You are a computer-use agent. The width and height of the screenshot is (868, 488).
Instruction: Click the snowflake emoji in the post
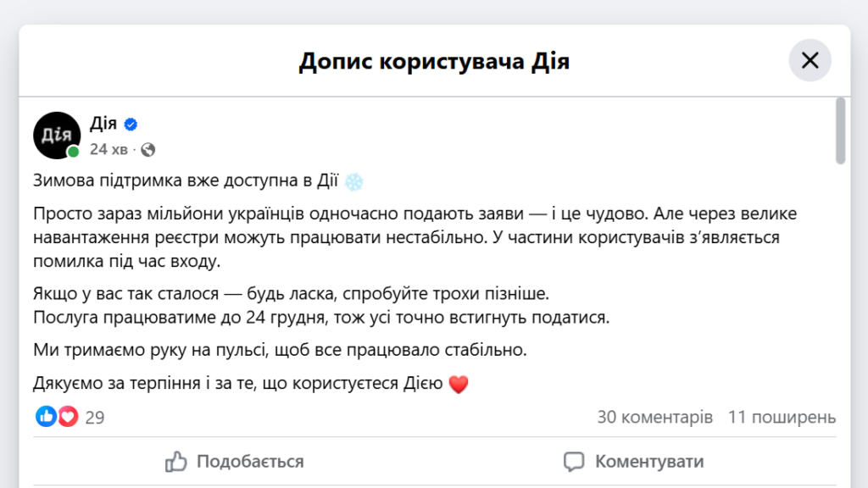[x=354, y=181]
